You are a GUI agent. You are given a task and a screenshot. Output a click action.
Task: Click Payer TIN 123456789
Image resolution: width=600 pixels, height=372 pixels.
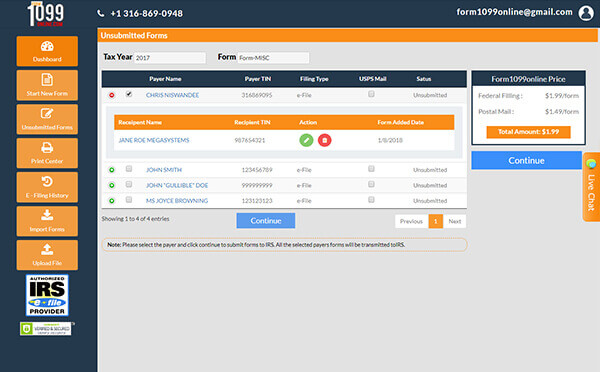(257, 170)
